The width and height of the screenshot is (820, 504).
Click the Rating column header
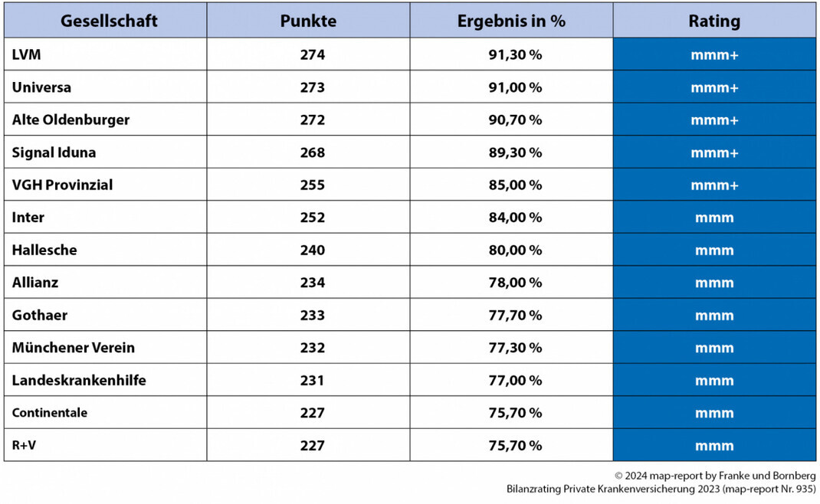pos(714,21)
